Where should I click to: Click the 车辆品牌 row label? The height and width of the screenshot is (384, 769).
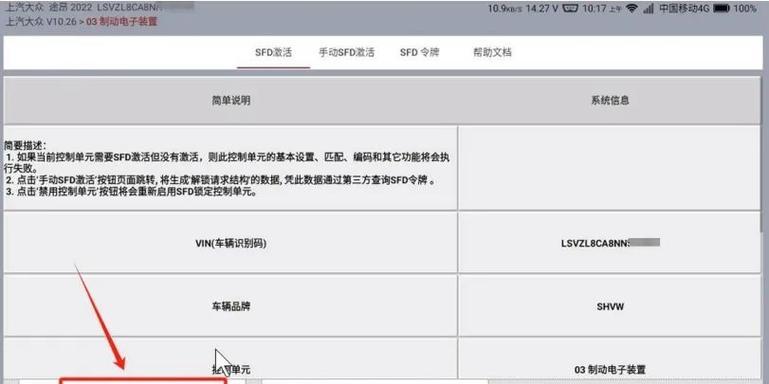click(x=231, y=307)
